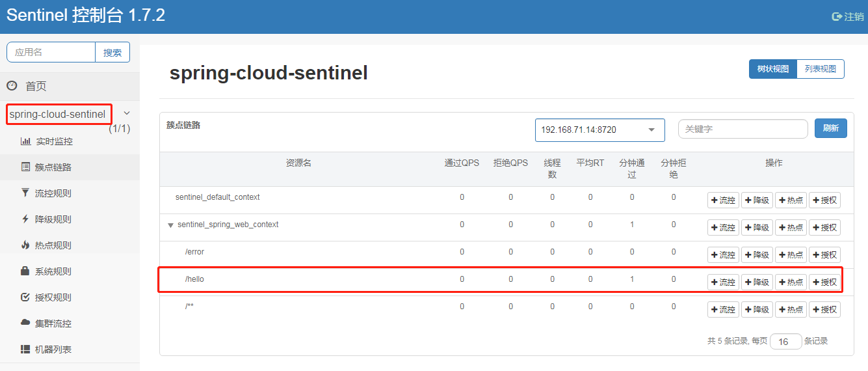
Task: Select the /hello resource name
Action: click(x=194, y=279)
